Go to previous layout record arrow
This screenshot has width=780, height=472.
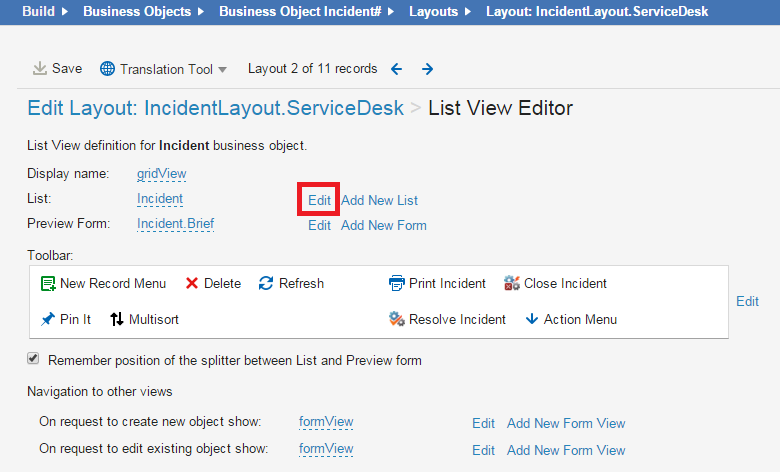point(397,69)
